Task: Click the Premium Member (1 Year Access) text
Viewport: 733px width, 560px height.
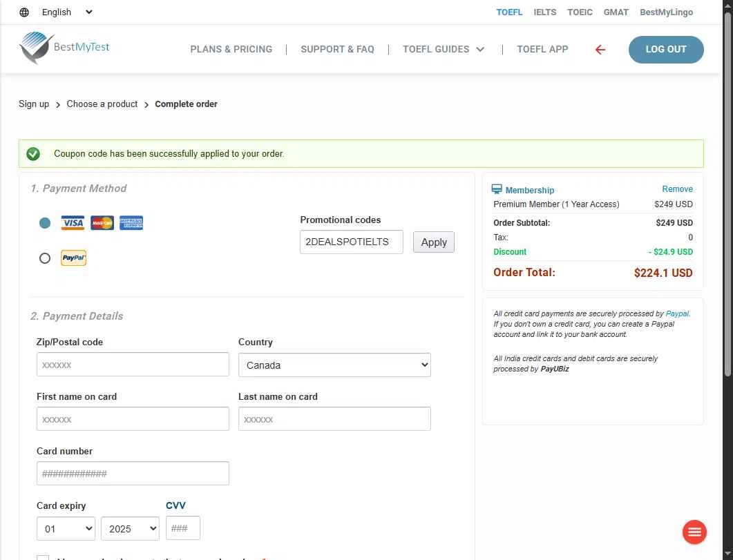Action: (556, 204)
